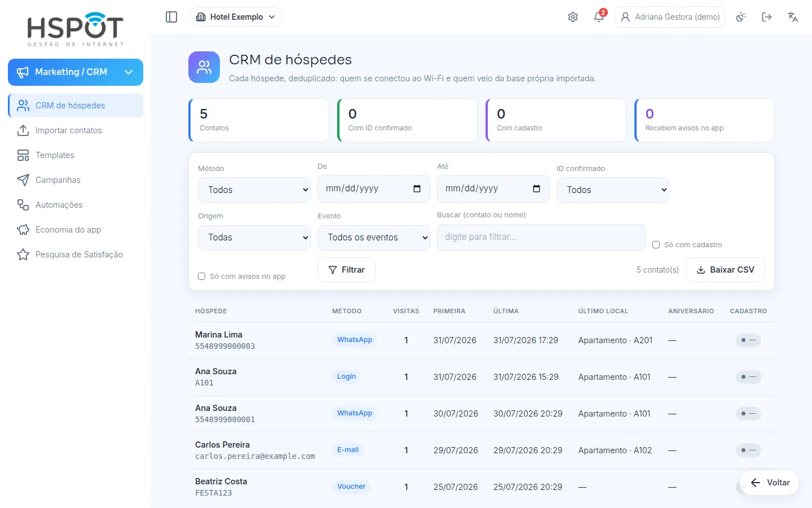Click the Buscar filter input
812x508 pixels.
point(541,237)
